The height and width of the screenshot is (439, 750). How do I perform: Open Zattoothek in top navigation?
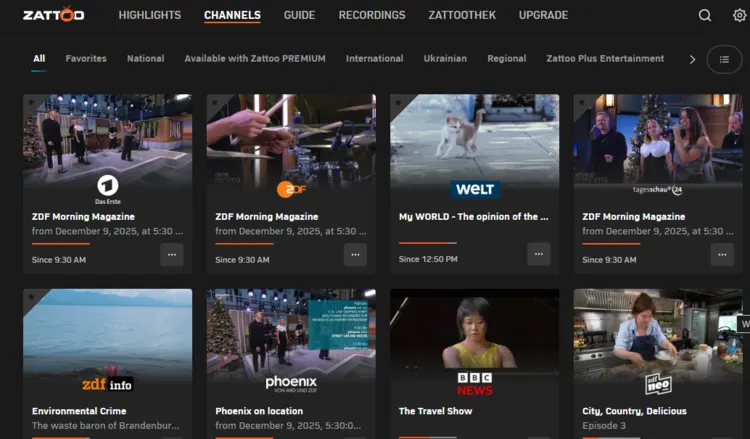click(x=462, y=15)
